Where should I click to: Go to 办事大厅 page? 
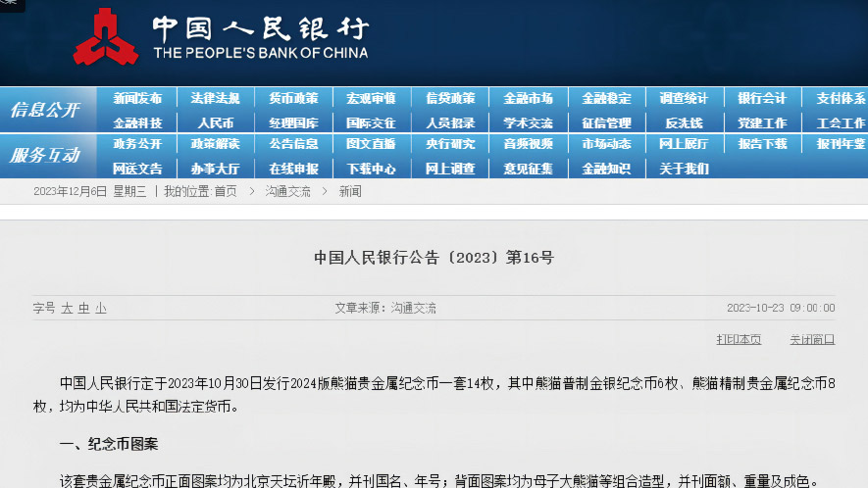click(216, 169)
